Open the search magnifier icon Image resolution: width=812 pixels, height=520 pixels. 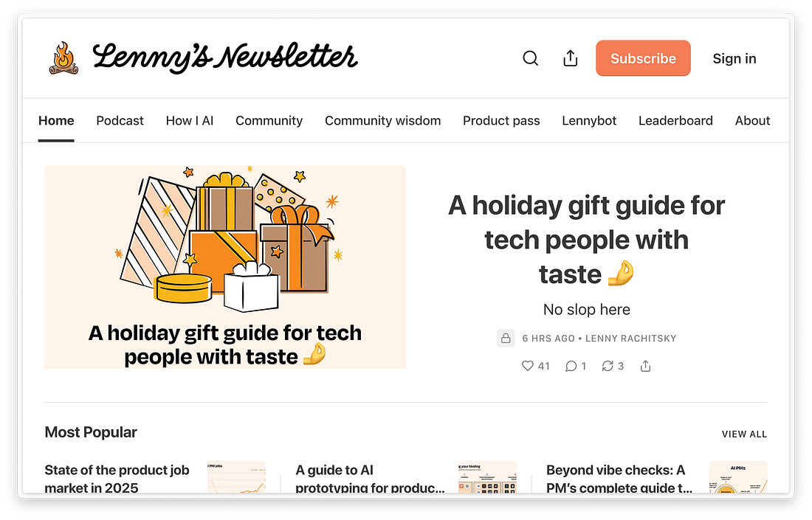(x=530, y=58)
